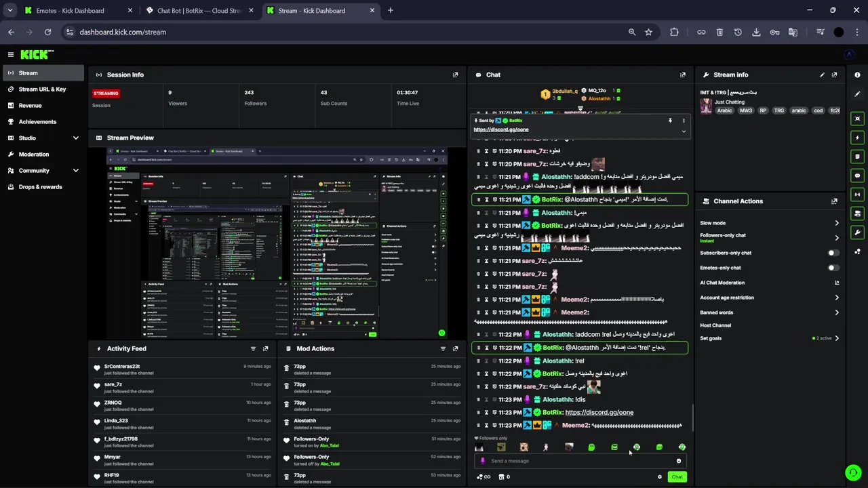Click the Arabic stream tag
Image resolution: width=868 pixels, height=488 pixels.
[x=724, y=110]
